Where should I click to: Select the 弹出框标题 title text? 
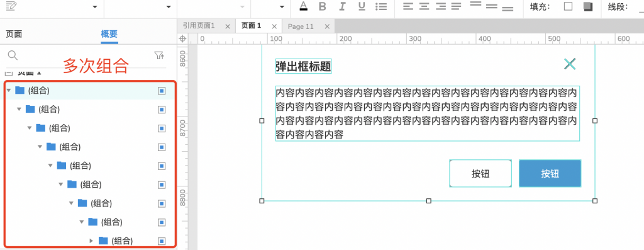click(303, 66)
